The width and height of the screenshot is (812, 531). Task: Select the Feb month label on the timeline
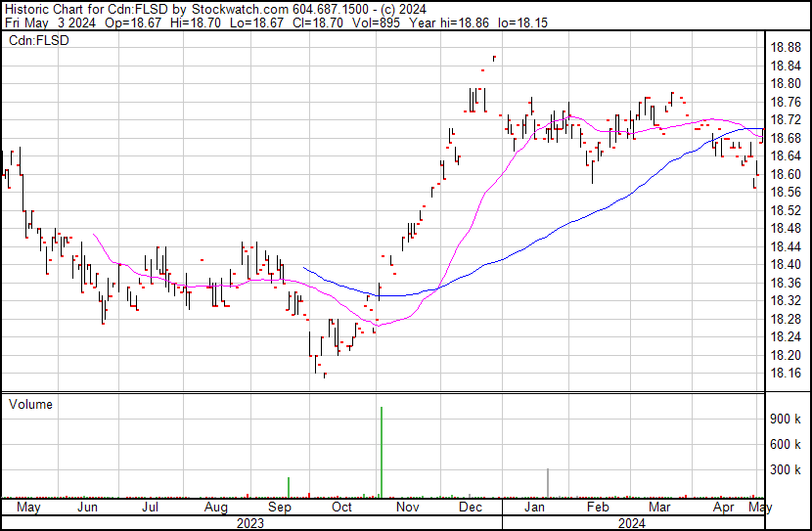597,509
